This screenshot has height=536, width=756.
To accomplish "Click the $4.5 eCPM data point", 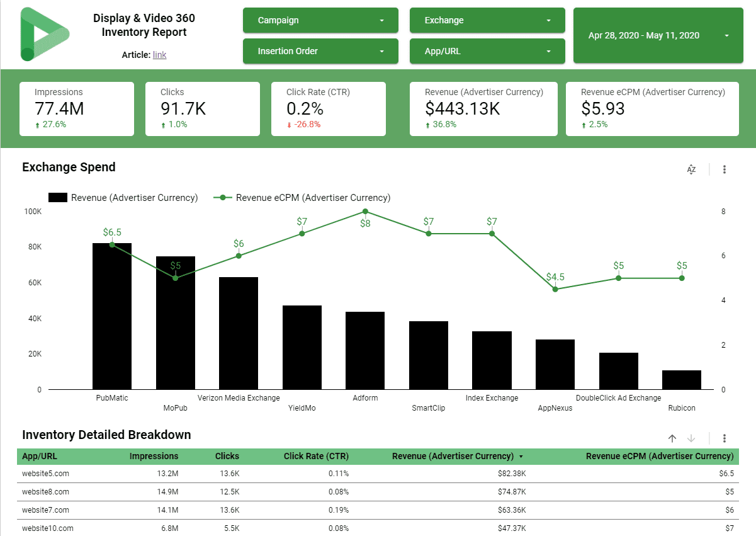I will (555, 289).
